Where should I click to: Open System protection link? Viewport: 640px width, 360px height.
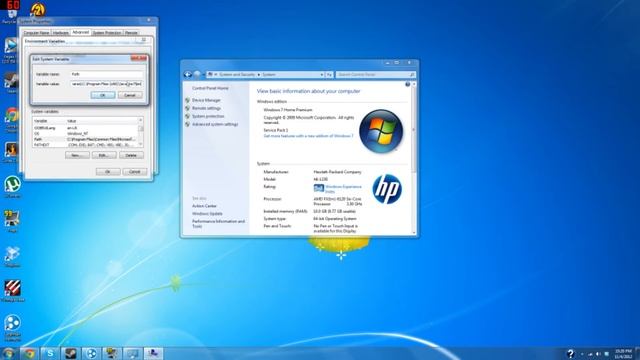pos(208,116)
